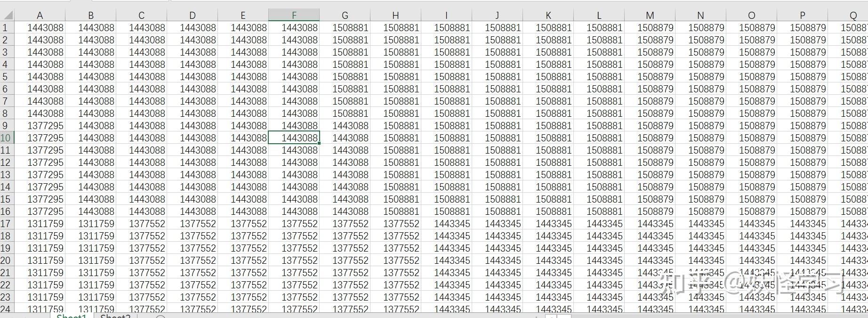Select row 5 header
868x318 pixels.
pyautogui.click(x=7, y=77)
